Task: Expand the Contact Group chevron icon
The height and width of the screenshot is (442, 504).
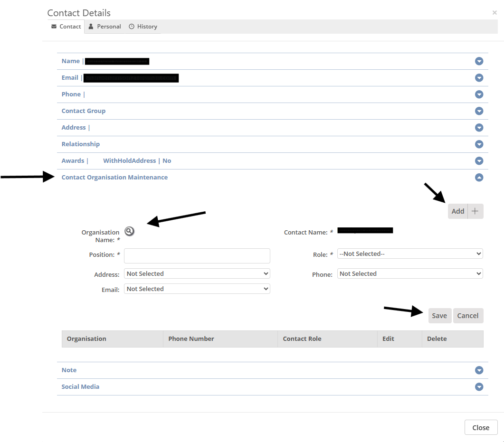Action: (479, 111)
